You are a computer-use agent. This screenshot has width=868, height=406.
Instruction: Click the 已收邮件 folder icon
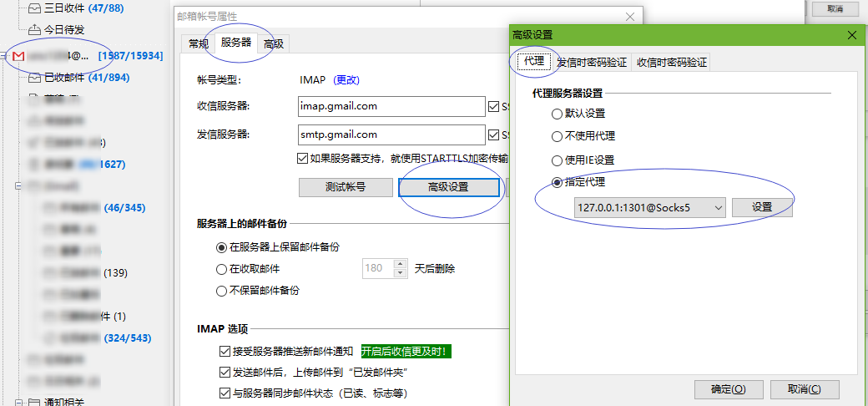click(x=35, y=78)
